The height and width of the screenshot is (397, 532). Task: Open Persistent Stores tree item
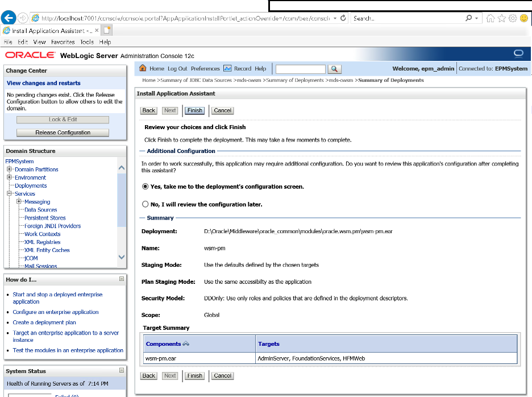45,218
